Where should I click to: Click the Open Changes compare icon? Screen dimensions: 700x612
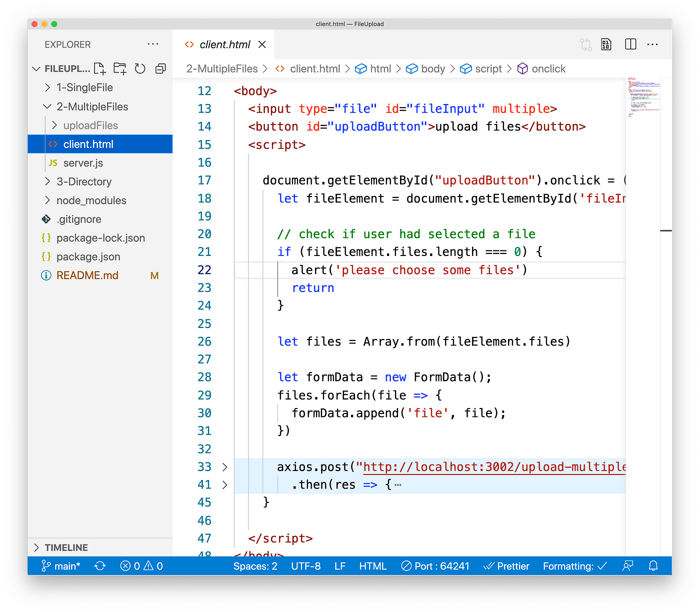[x=586, y=44]
